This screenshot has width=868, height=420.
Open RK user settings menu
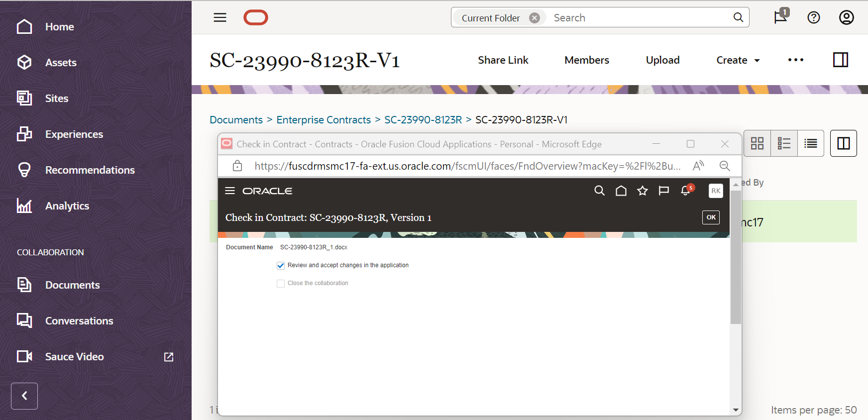(716, 191)
